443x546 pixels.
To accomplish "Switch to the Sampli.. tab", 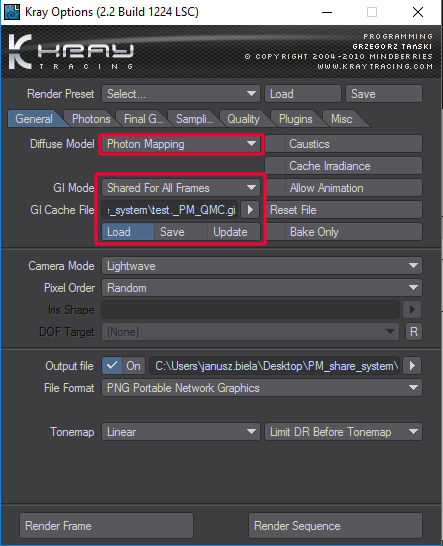I will point(194,119).
